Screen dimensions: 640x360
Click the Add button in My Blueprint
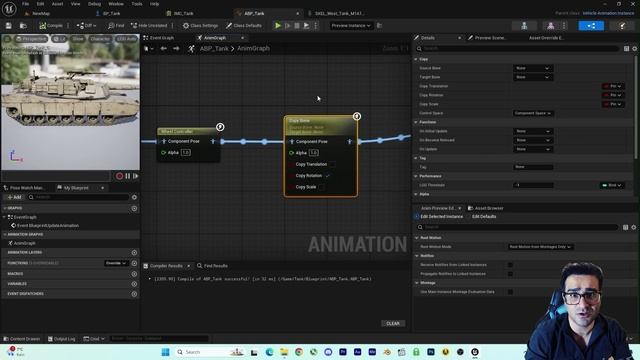14,197
